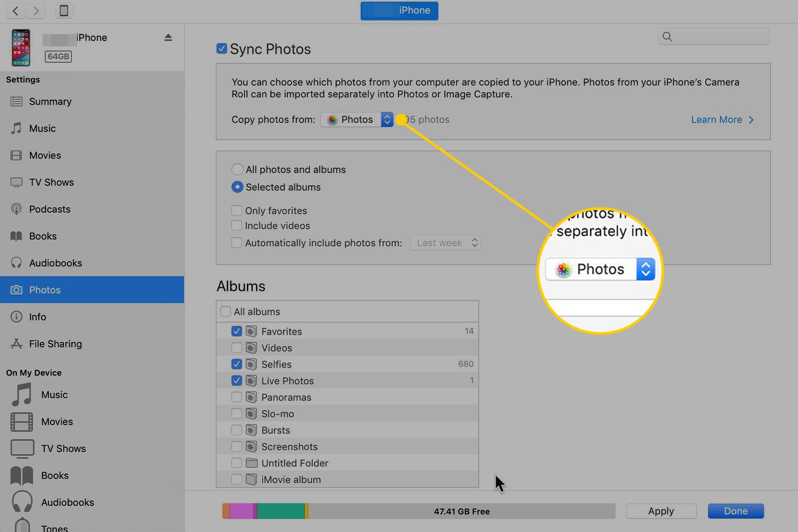Click the iPhone device thumbnail image

tap(21, 48)
